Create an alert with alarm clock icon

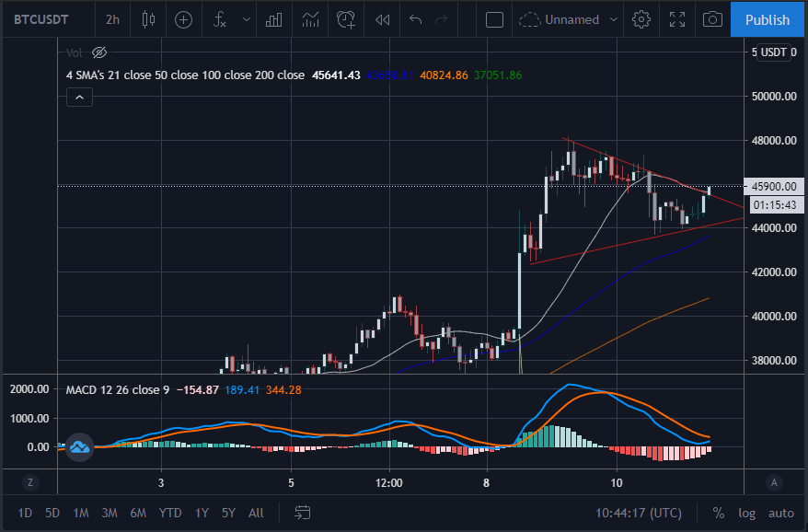click(x=346, y=19)
